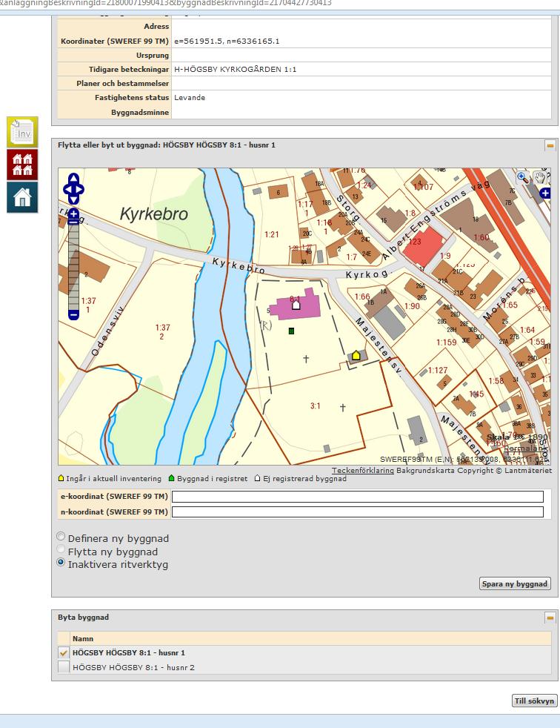560x728 pixels.
Task: Open the Permalänk link on map
Action: click(526, 449)
